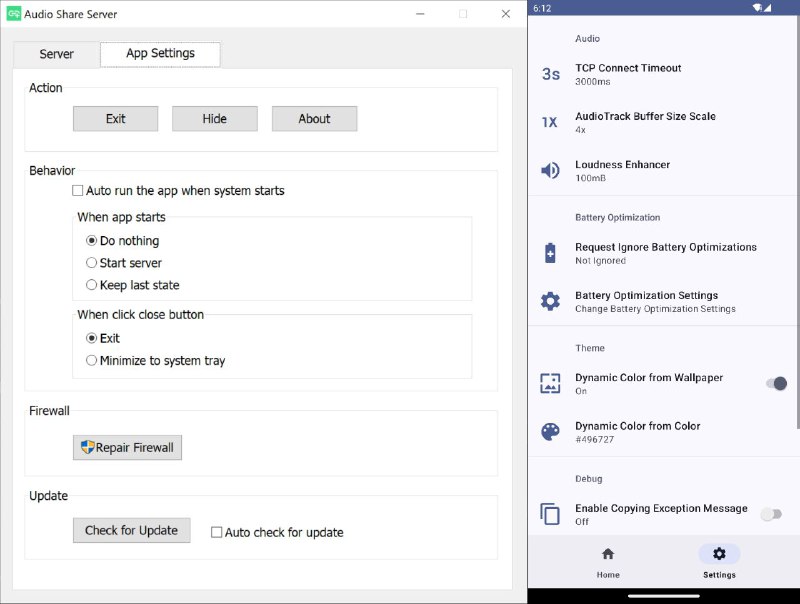Turn off Dynamic Color from Wallpaper switch

coord(776,383)
